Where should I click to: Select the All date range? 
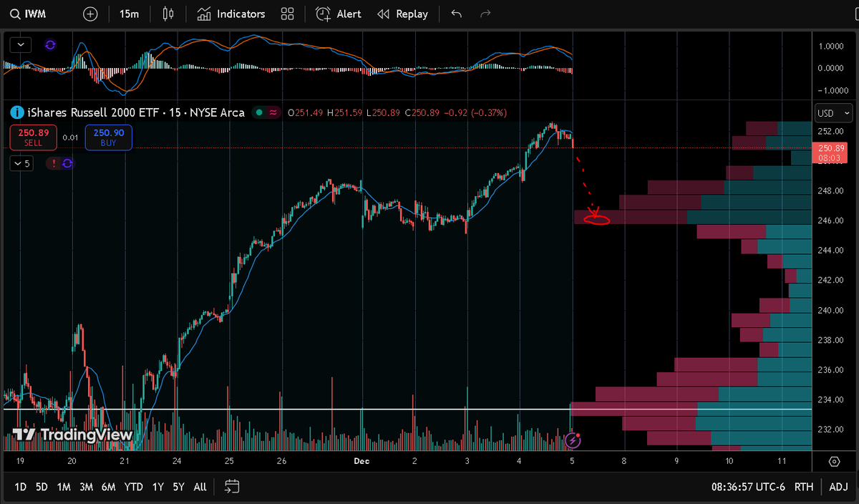coord(200,487)
